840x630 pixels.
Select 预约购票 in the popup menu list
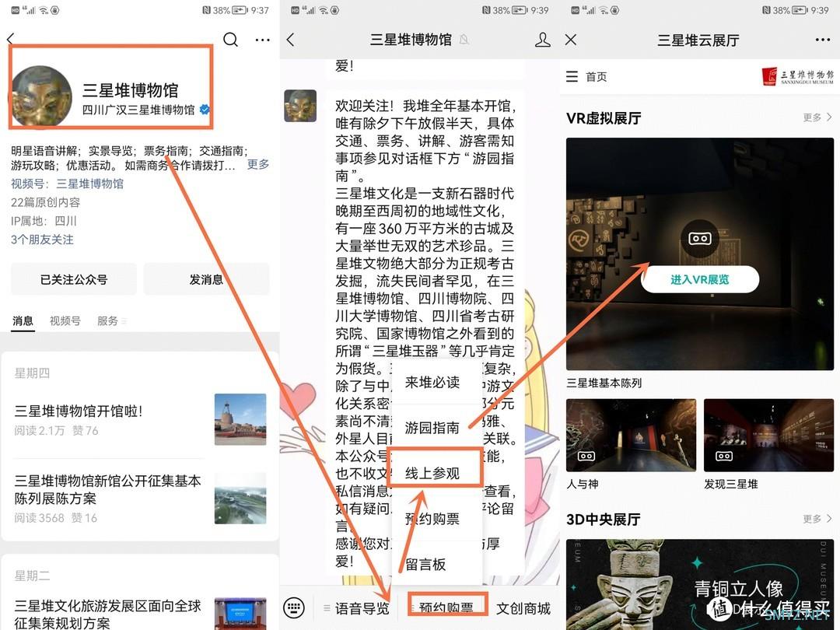(432, 519)
